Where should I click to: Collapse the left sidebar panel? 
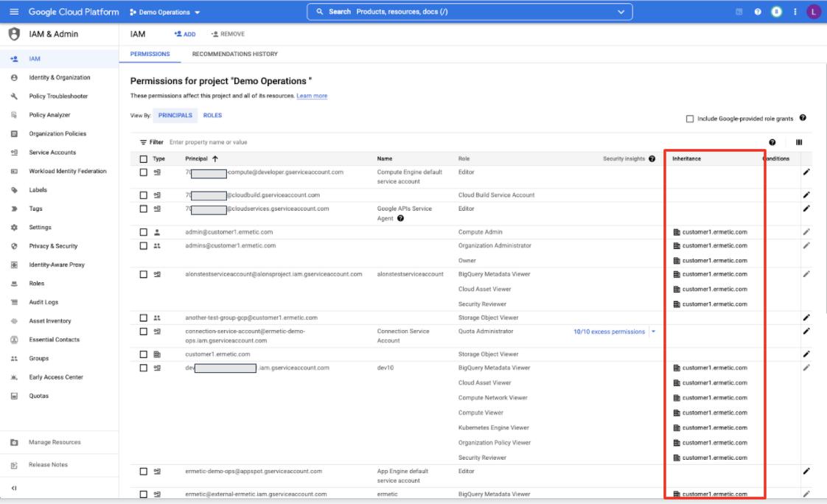[14, 488]
